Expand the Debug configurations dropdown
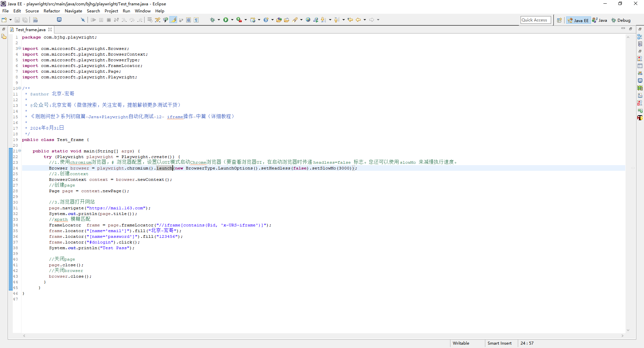This screenshot has height=348, width=644. tap(219, 20)
